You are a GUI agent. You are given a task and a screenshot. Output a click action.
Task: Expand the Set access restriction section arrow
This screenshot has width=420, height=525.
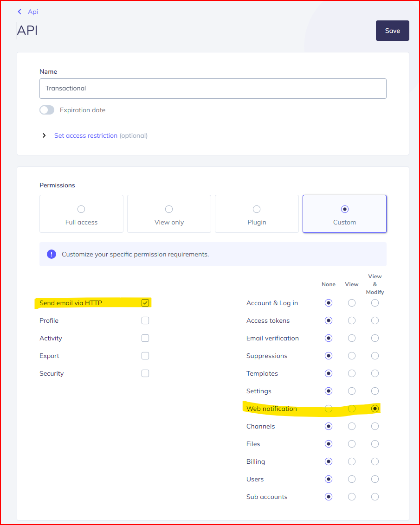pyautogui.click(x=44, y=135)
